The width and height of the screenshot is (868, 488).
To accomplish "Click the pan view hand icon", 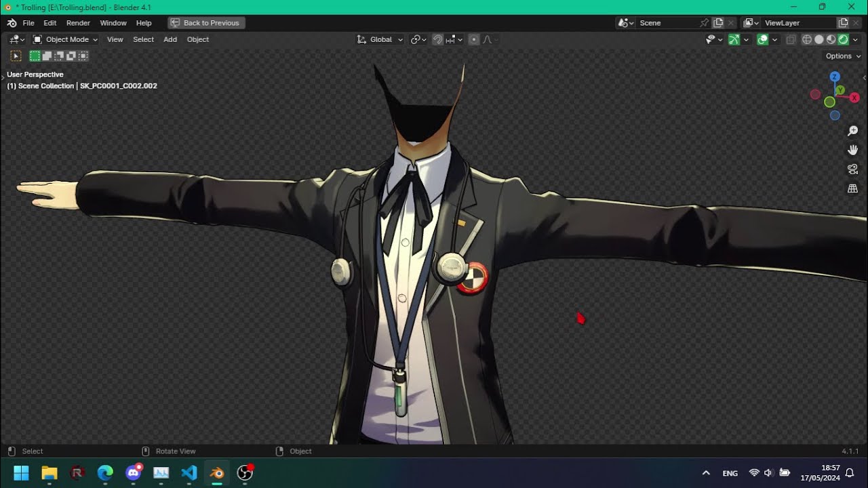I will point(853,150).
